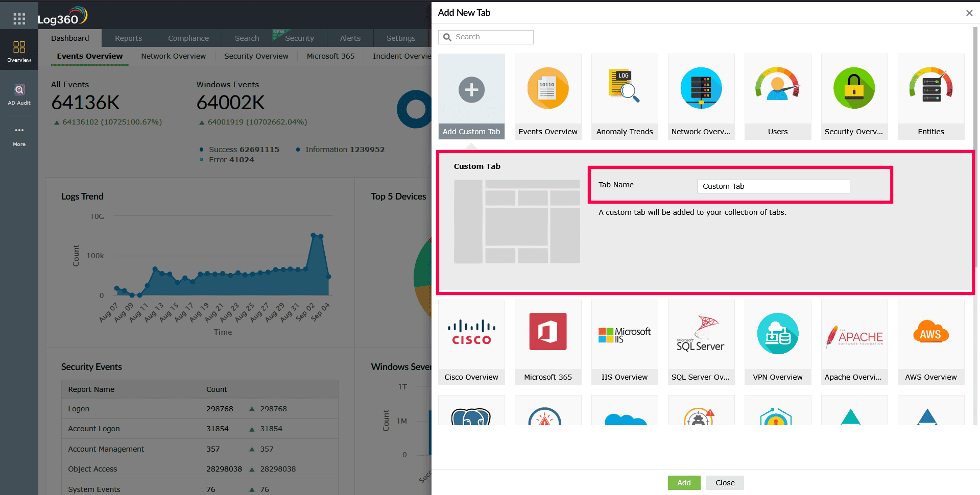Click the Top 5 Devices panel title
Screen dimensions: 980x495
(398, 196)
